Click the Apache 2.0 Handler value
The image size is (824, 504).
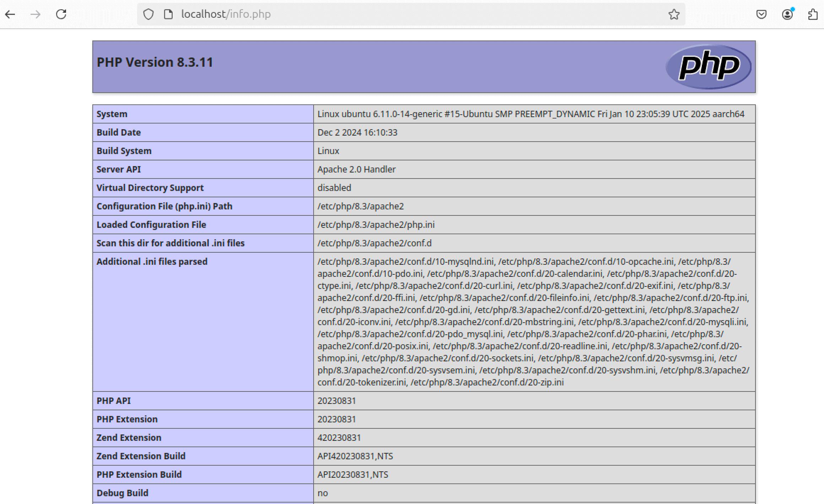pyautogui.click(x=356, y=169)
